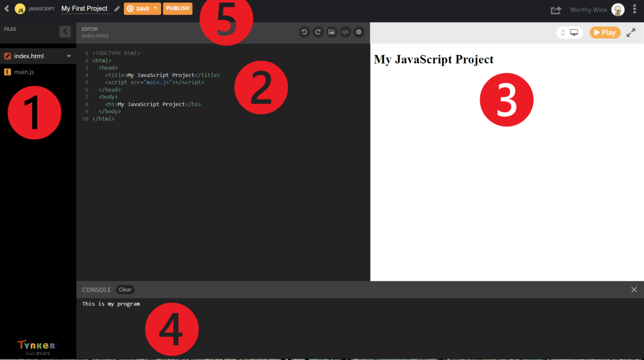Click the code snippet icon in the editor toolbar
This screenshot has height=360, width=644.
coord(345,32)
